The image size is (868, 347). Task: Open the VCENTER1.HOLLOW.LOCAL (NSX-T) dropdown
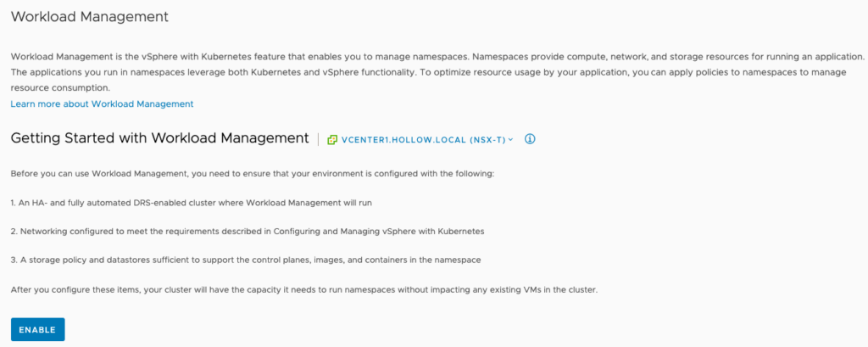coord(421,139)
